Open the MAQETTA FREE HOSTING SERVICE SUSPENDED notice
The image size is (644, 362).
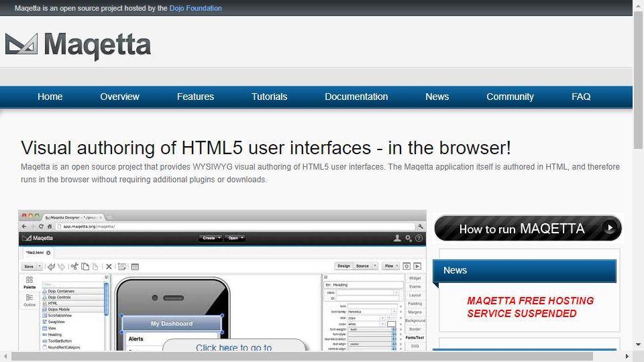tap(530, 307)
